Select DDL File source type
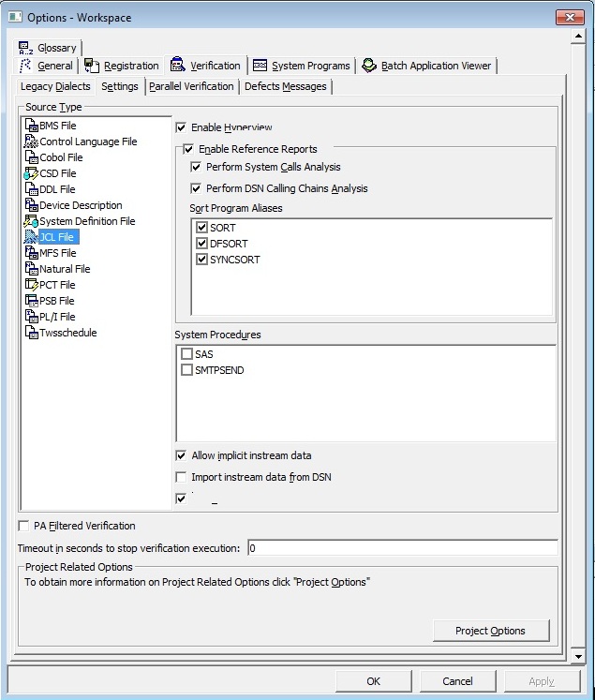 pos(57,189)
